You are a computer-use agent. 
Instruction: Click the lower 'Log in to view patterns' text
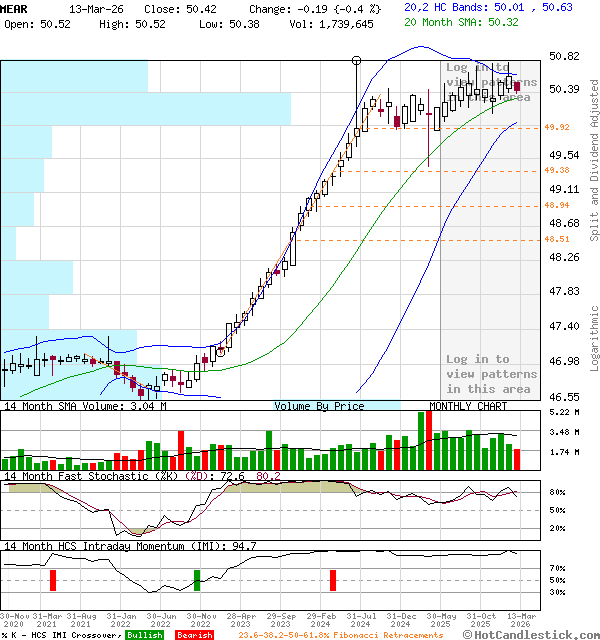(x=491, y=374)
